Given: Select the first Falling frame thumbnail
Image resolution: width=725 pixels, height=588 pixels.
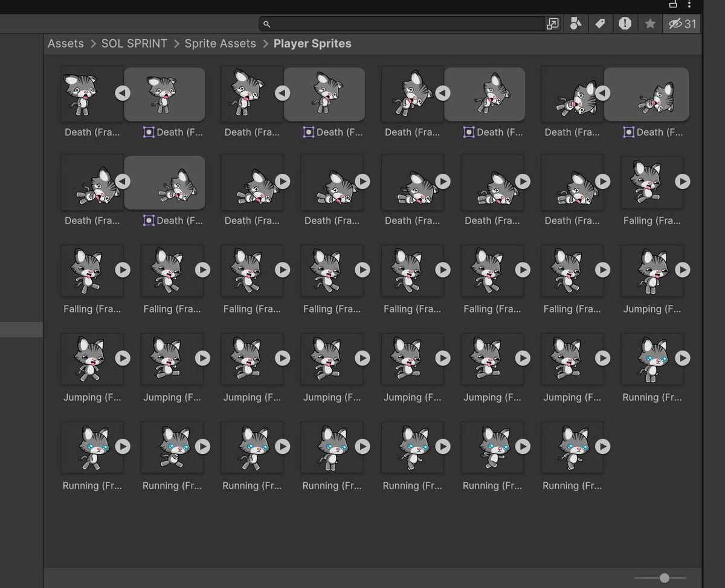Looking at the screenshot, I should (652, 182).
